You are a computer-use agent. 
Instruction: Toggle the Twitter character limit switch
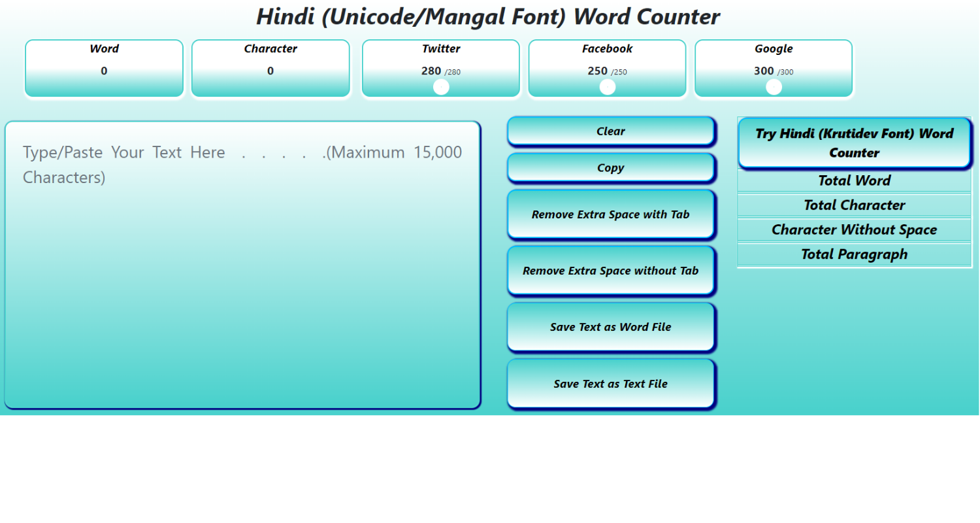(440, 86)
